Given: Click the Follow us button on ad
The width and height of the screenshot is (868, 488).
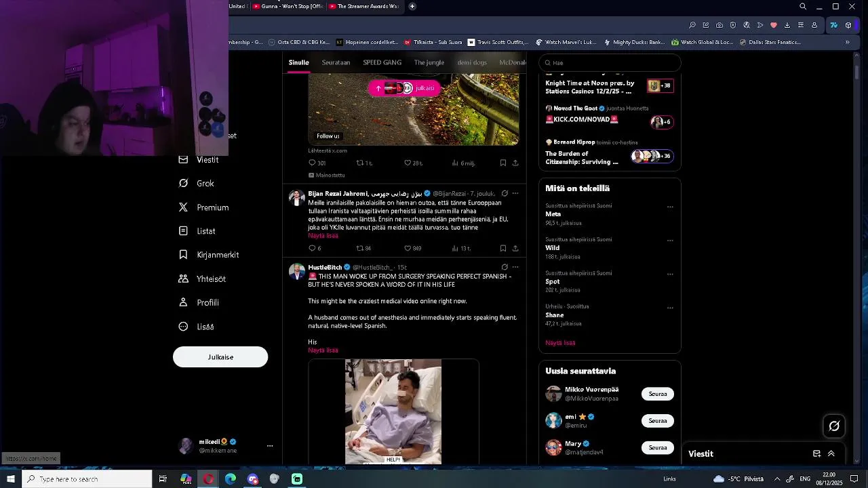Looking at the screenshot, I should pyautogui.click(x=328, y=136).
